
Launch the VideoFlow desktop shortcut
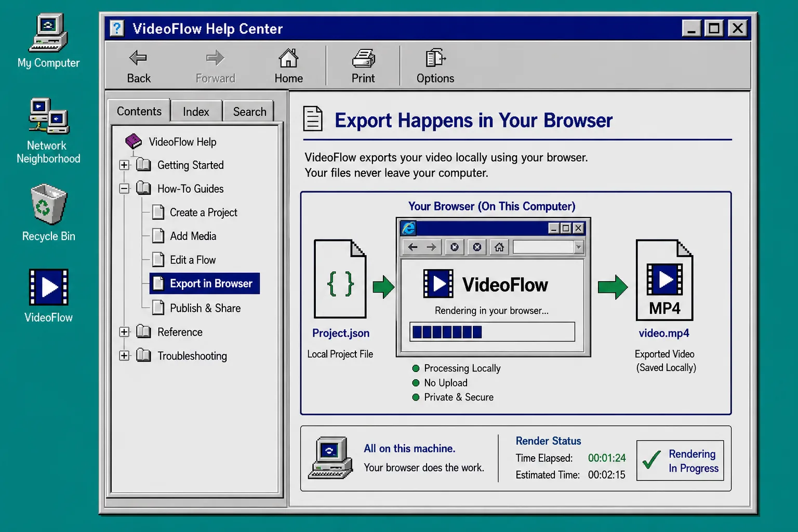click(x=48, y=295)
